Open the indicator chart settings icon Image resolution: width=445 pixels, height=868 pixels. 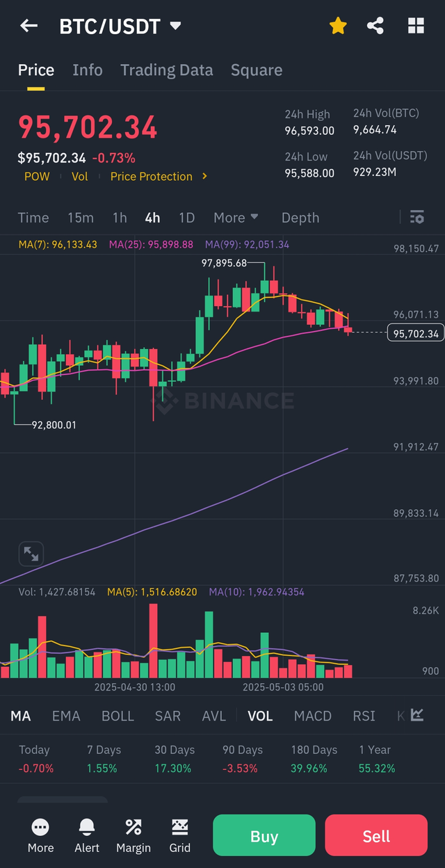point(417,715)
